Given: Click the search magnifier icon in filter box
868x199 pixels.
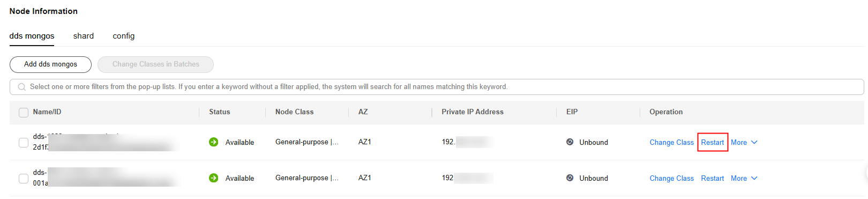Looking at the screenshot, I should [22, 87].
